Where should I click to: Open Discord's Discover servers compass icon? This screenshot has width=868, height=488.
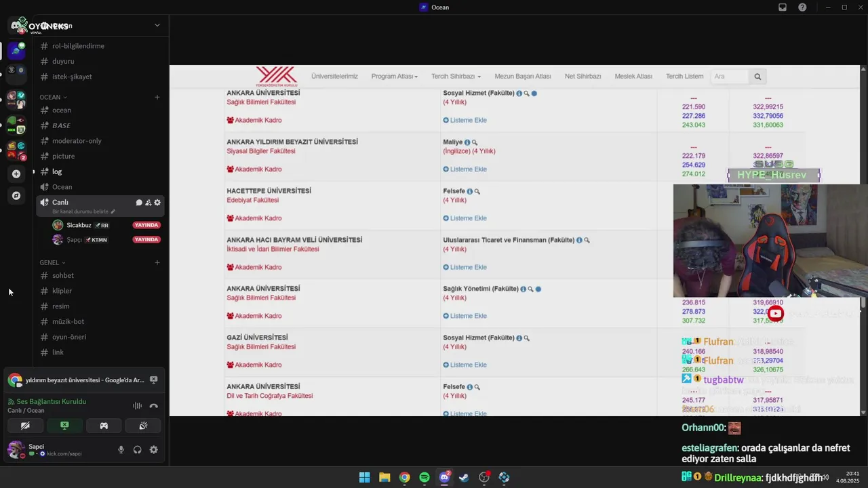coord(16,195)
